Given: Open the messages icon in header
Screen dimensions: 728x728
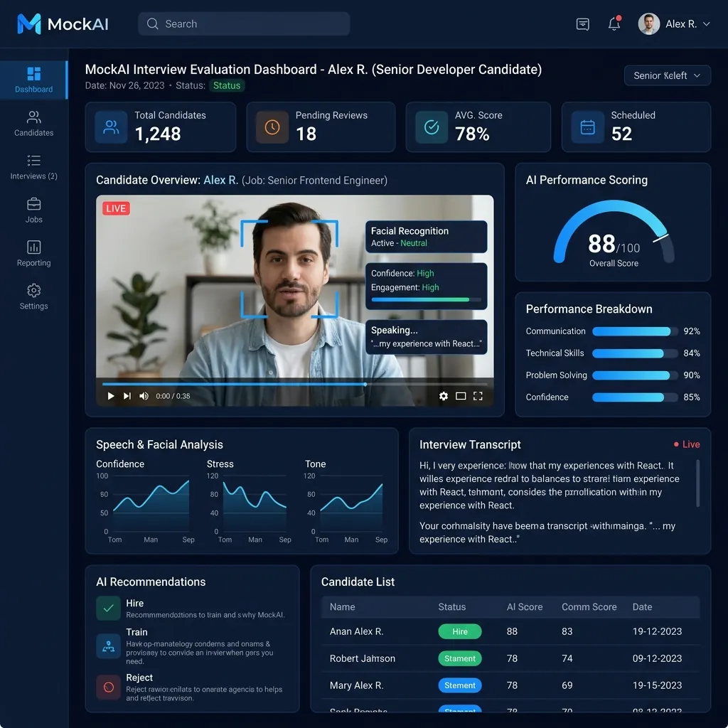Looking at the screenshot, I should (583, 23).
